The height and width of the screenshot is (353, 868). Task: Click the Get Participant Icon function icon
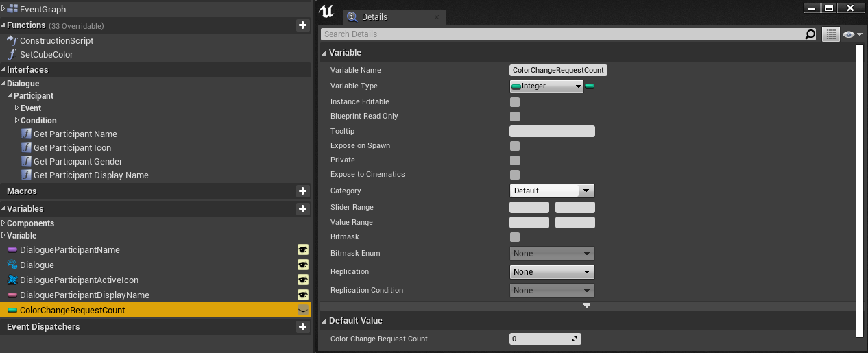click(26, 147)
